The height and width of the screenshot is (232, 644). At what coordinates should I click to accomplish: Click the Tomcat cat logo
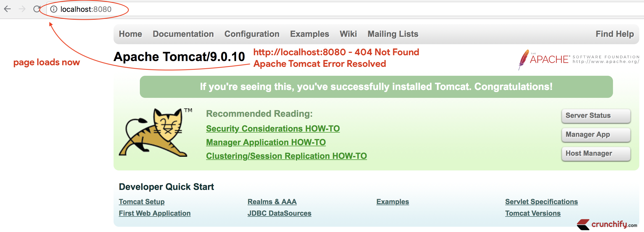click(x=156, y=133)
